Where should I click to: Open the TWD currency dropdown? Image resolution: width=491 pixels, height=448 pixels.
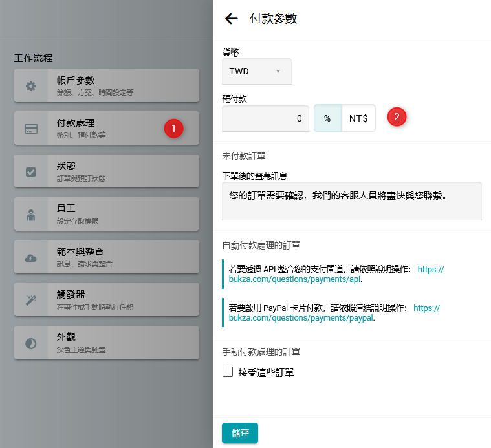click(256, 71)
